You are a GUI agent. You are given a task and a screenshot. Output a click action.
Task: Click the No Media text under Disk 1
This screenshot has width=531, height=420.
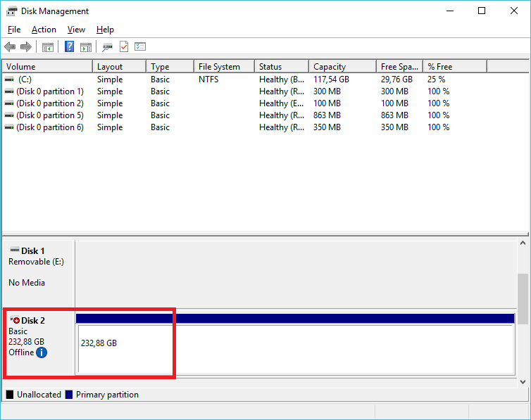27,283
